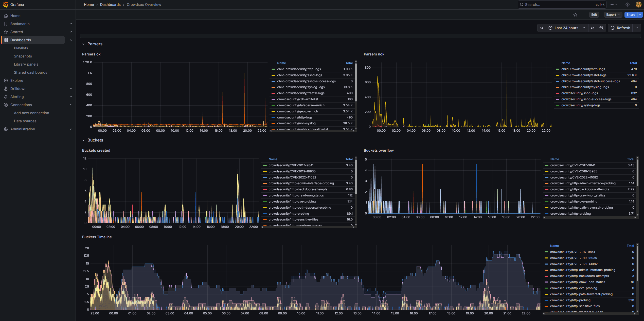
Task: Zoom out the time range with magnifier icon
Action: [x=601, y=28]
